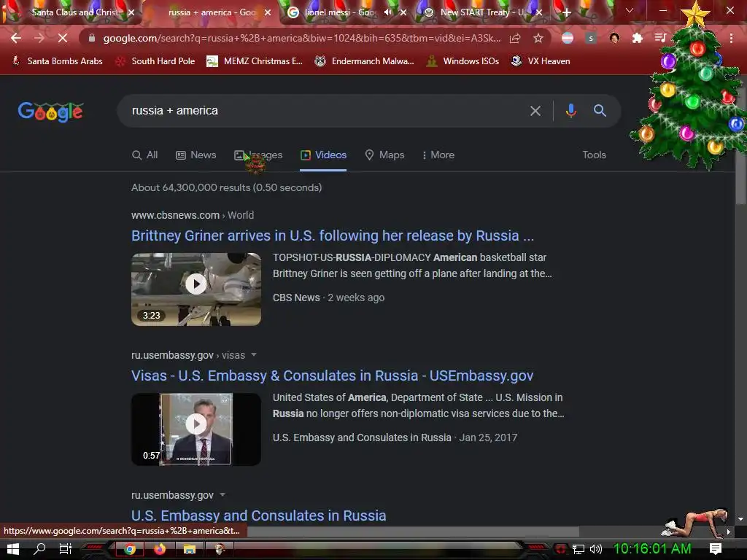
Task: Open the Windows ISOs bookmark
Action: [x=462, y=61]
